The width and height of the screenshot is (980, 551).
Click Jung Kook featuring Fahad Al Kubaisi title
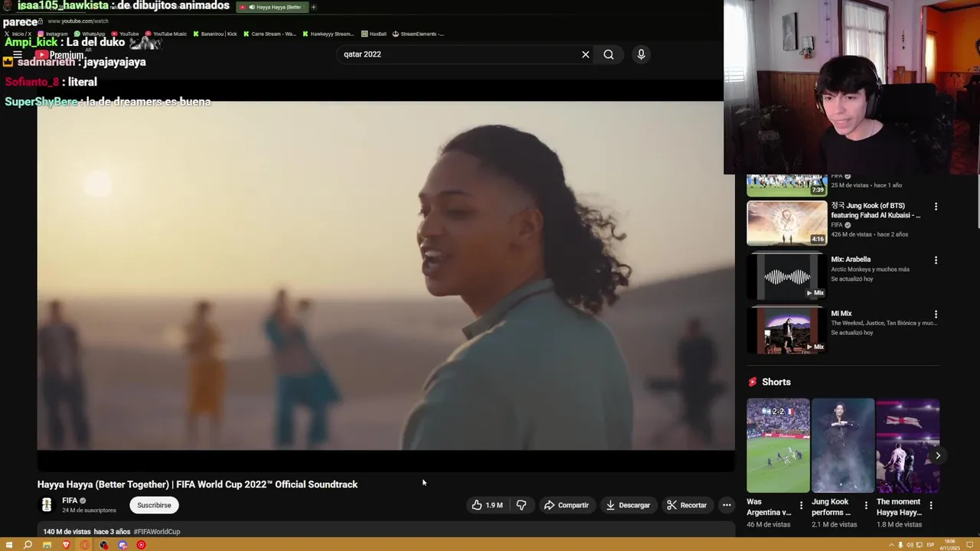coord(876,210)
